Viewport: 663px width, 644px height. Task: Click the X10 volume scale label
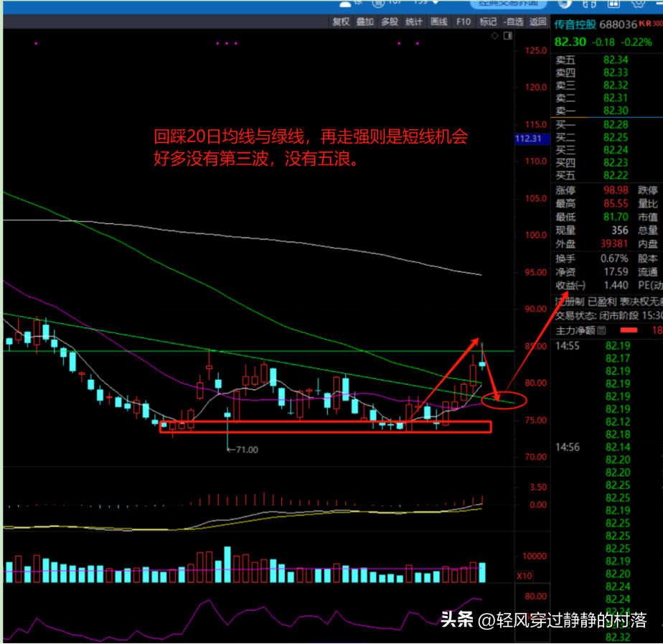(525, 576)
